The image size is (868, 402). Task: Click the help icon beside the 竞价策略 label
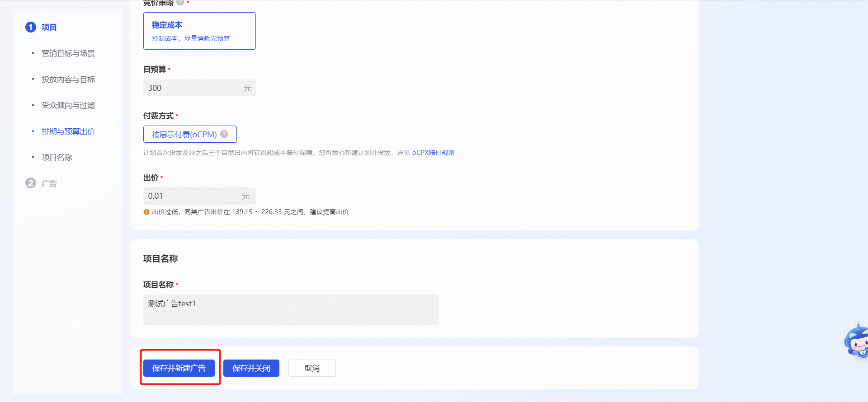coord(180,2)
